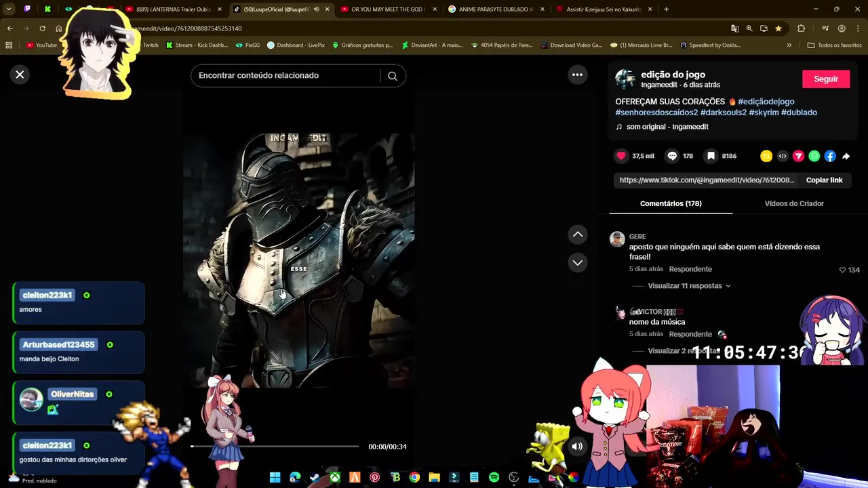Click the Copiar link button
Image resolution: width=868 pixels, height=488 pixels.
tap(824, 180)
